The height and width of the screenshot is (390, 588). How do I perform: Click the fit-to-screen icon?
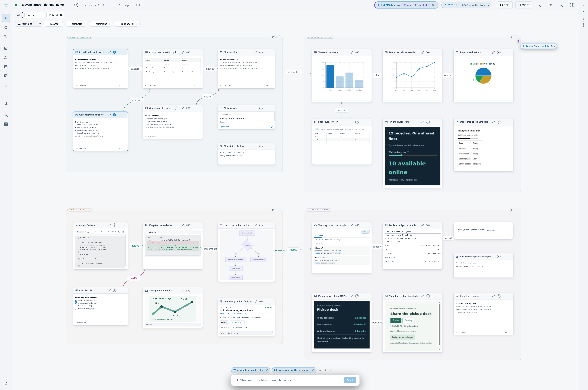[x=572, y=5]
